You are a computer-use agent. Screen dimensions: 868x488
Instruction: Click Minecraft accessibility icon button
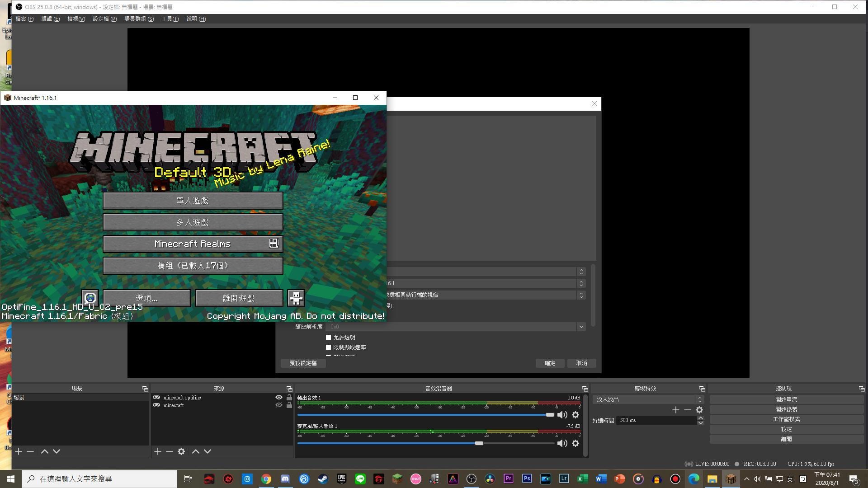coord(296,298)
